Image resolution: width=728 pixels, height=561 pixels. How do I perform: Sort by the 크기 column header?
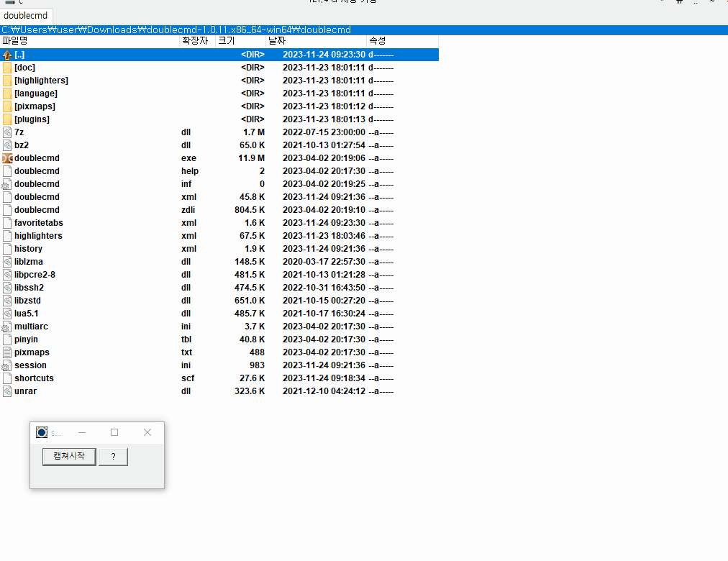click(240, 41)
